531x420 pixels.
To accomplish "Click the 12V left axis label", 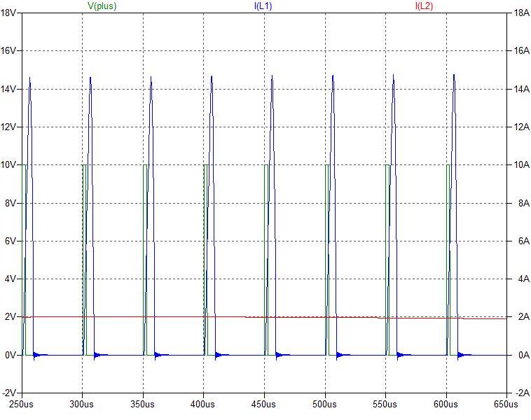I will [8, 127].
